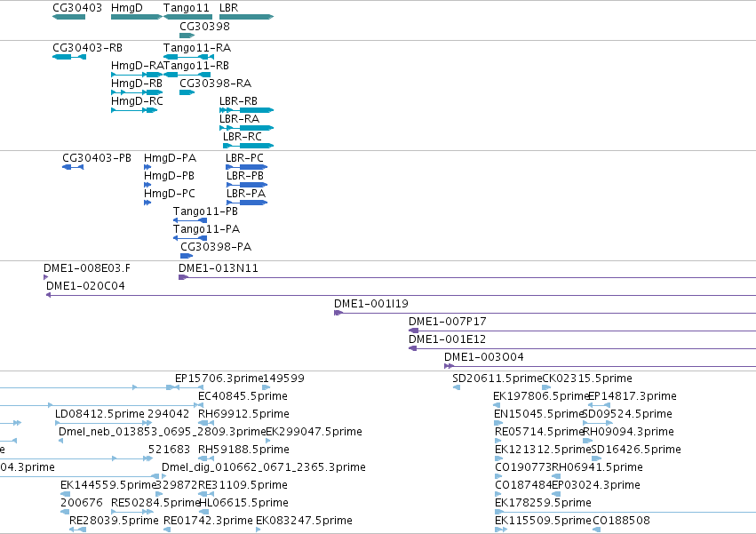Click the DME1-003O04 clone label

tap(483, 357)
